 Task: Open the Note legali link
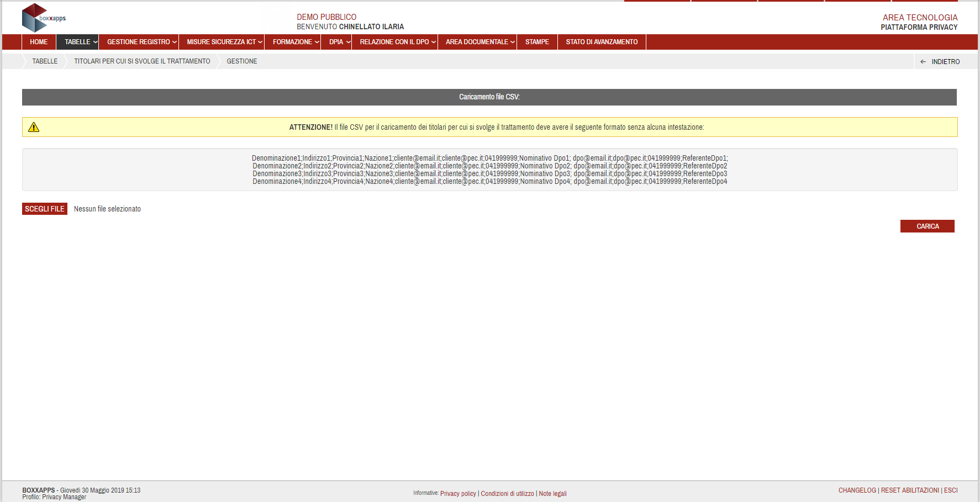[x=552, y=494]
